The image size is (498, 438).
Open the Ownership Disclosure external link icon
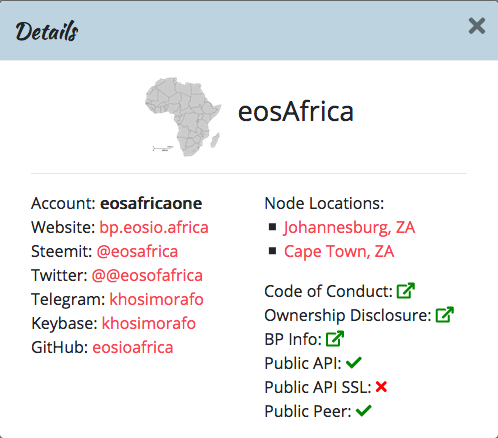(x=445, y=315)
